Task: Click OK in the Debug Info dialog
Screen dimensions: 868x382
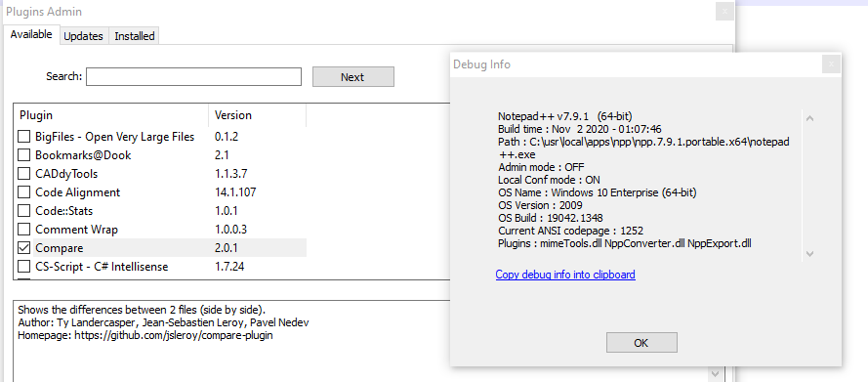Action: point(641,343)
